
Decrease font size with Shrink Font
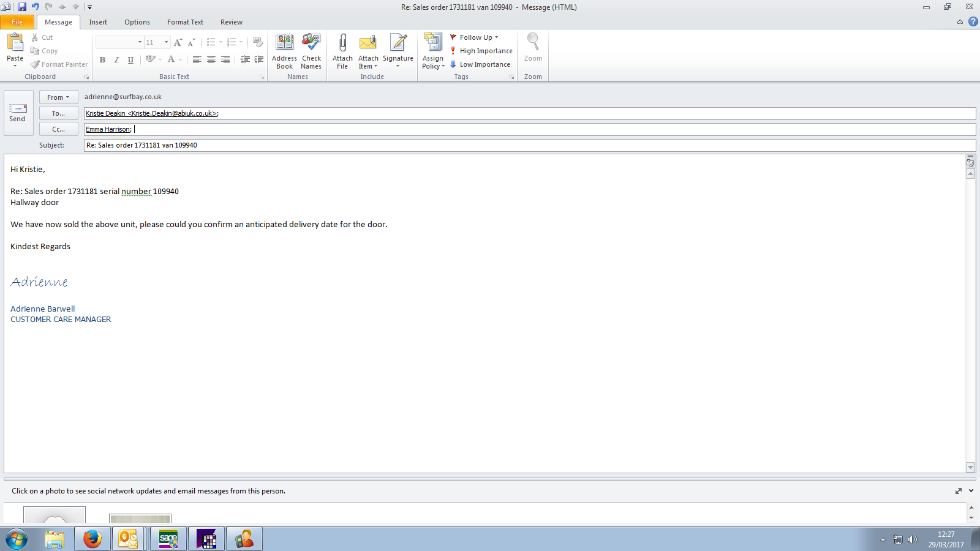click(x=191, y=42)
